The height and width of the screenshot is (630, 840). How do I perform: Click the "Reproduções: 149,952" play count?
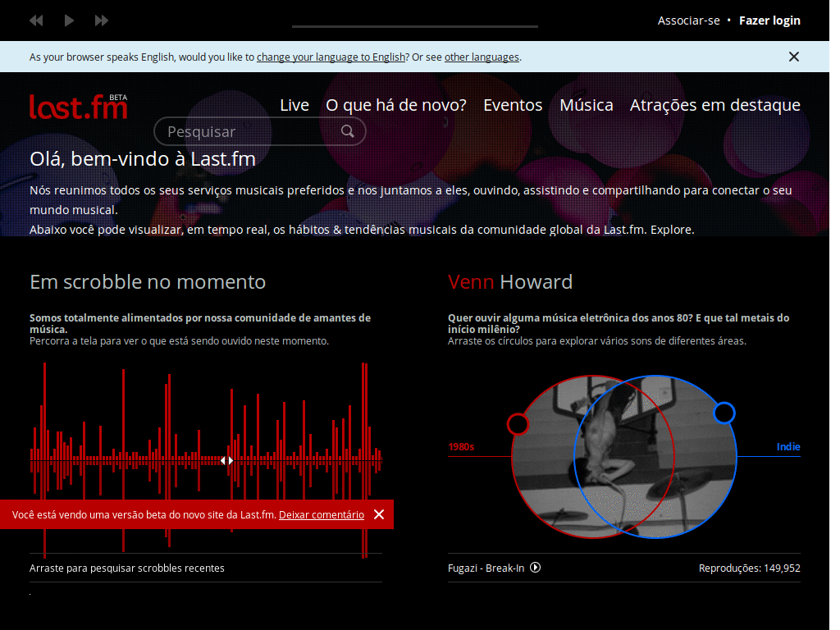point(749,568)
